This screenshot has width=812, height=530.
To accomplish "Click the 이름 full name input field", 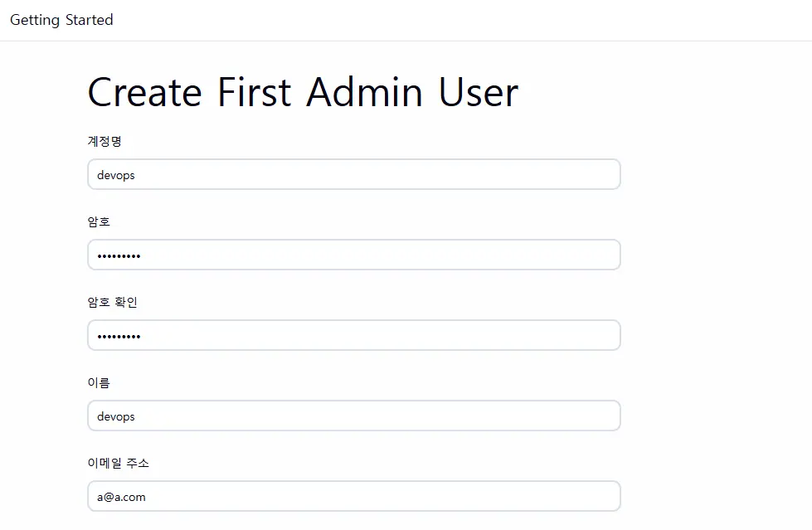I will [x=353, y=416].
